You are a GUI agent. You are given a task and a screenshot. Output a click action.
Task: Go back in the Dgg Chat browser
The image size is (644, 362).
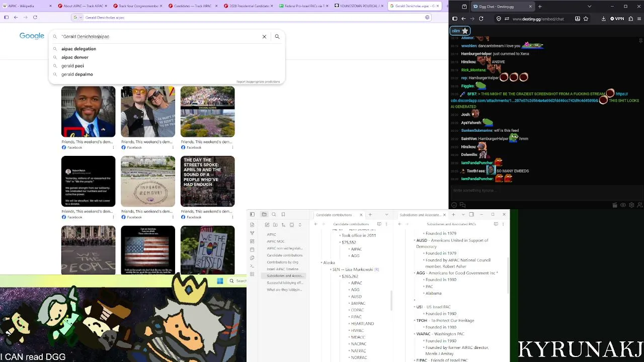pos(463,19)
